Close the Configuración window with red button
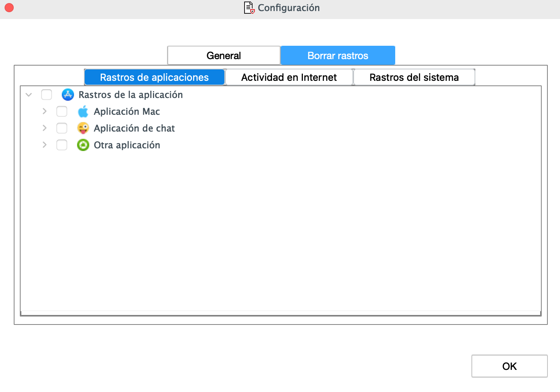Image resolution: width=560 pixels, height=392 pixels. click(9, 8)
